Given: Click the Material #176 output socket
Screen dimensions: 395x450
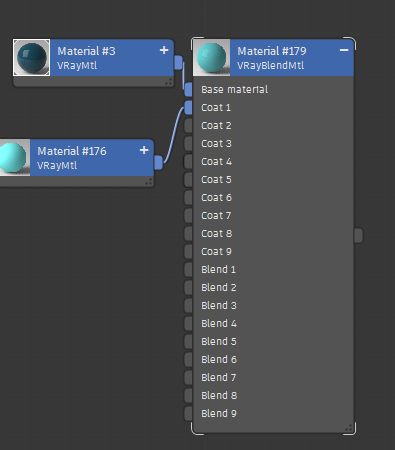Looking at the screenshot, I should coord(159,163).
